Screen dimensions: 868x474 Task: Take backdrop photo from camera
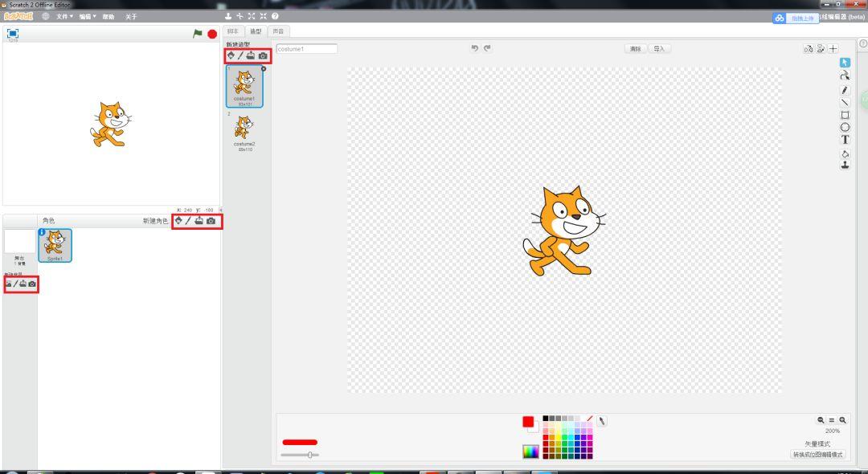coord(32,284)
